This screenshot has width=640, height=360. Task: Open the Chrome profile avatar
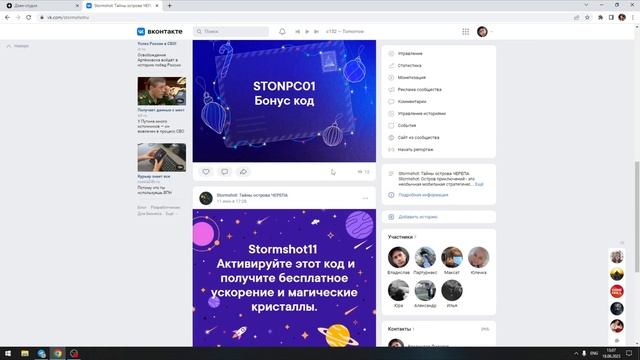[622, 18]
